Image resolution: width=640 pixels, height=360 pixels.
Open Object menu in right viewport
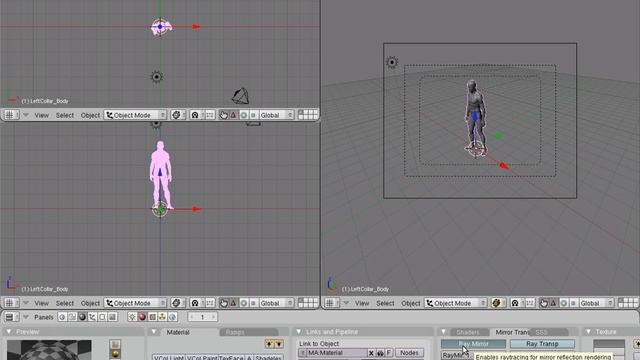pos(410,303)
